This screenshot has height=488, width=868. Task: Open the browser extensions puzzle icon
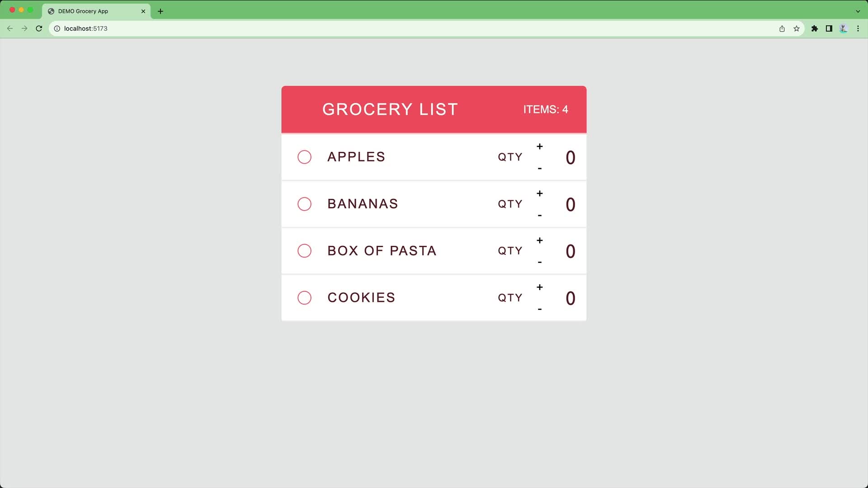pyautogui.click(x=815, y=28)
